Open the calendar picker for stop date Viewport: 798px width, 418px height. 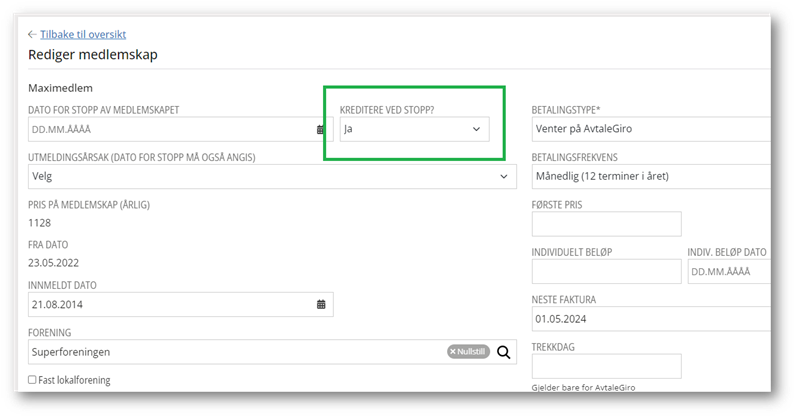(x=321, y=130)
